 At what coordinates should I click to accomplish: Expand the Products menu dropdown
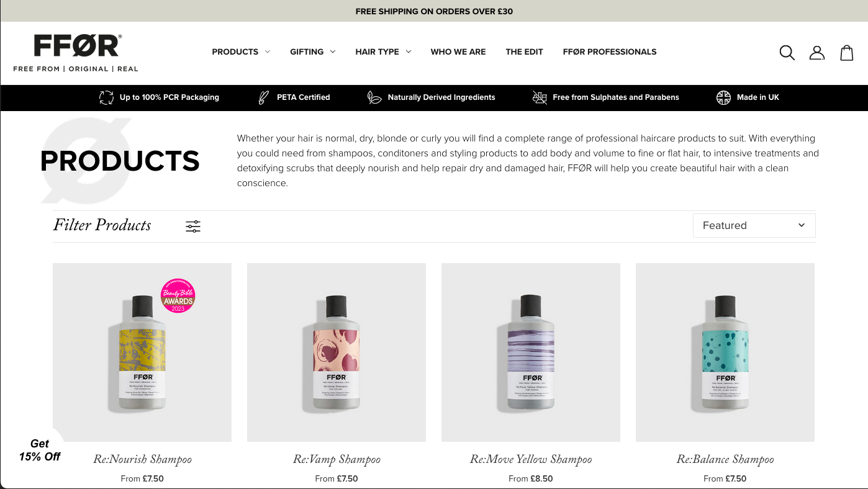241,52
